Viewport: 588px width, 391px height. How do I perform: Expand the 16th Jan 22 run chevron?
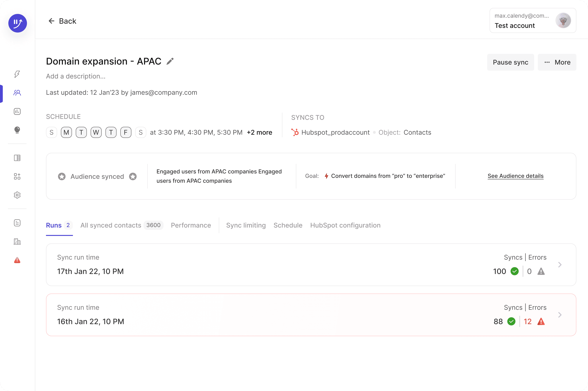point(560,315)
